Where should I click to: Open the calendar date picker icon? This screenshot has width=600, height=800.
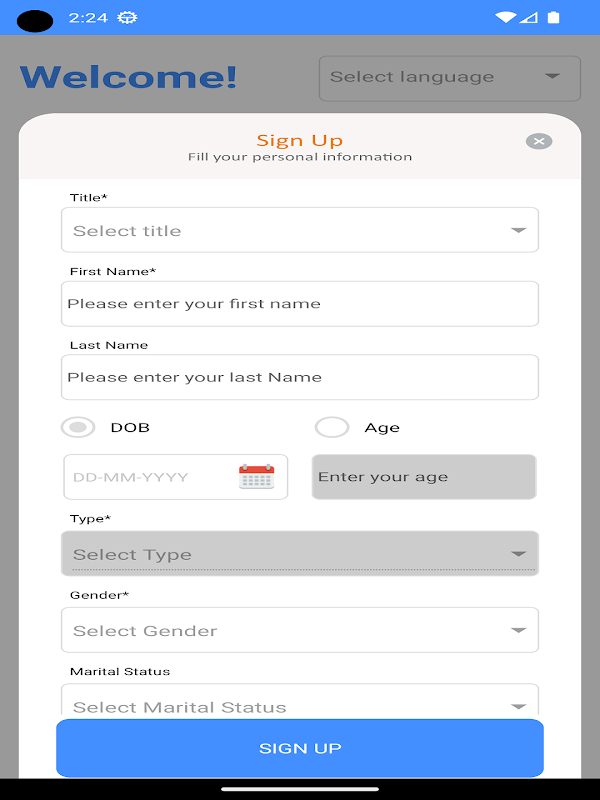coord(256,477)
